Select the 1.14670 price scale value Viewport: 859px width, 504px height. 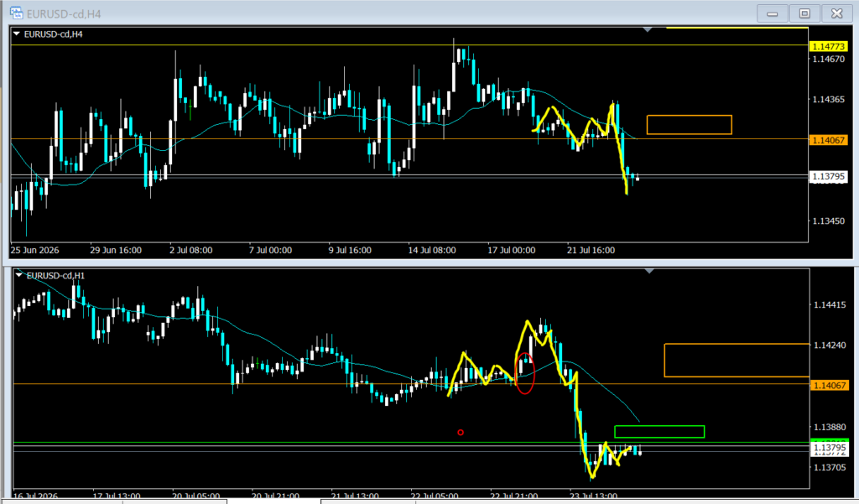tap(828, 60)
